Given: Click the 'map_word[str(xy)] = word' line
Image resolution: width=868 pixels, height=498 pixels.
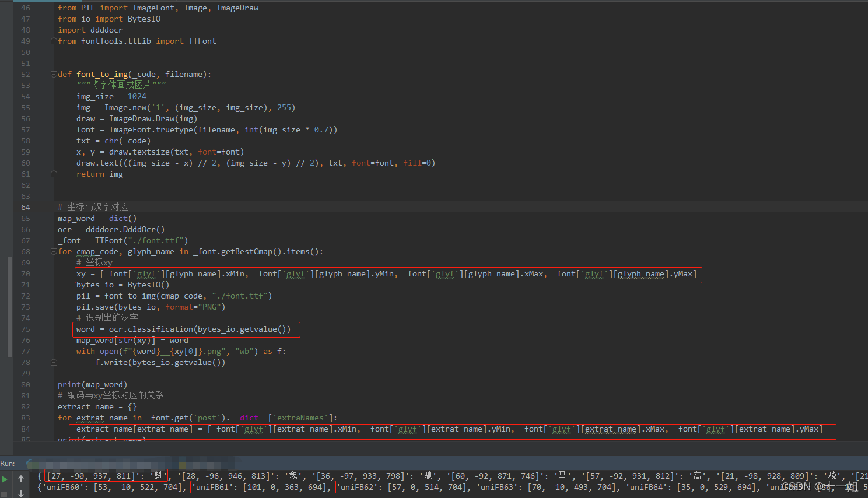Looking at the screenshot, I should coord(132,341).
